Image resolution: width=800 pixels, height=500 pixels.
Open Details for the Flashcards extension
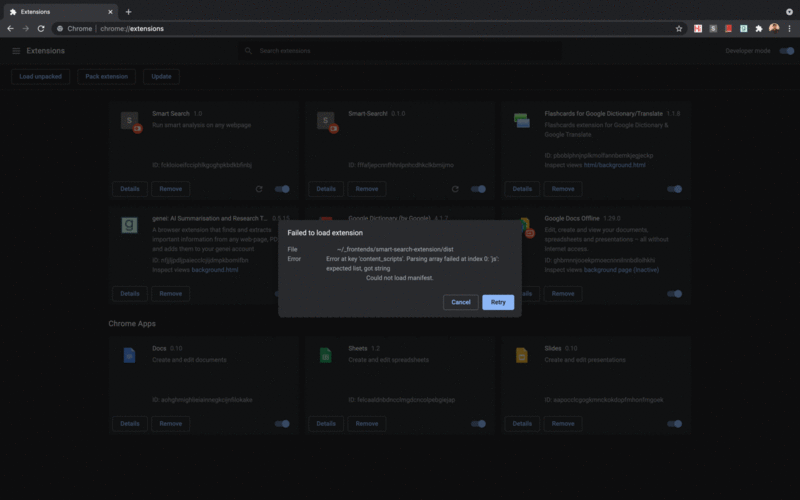(x=522, y=189)
